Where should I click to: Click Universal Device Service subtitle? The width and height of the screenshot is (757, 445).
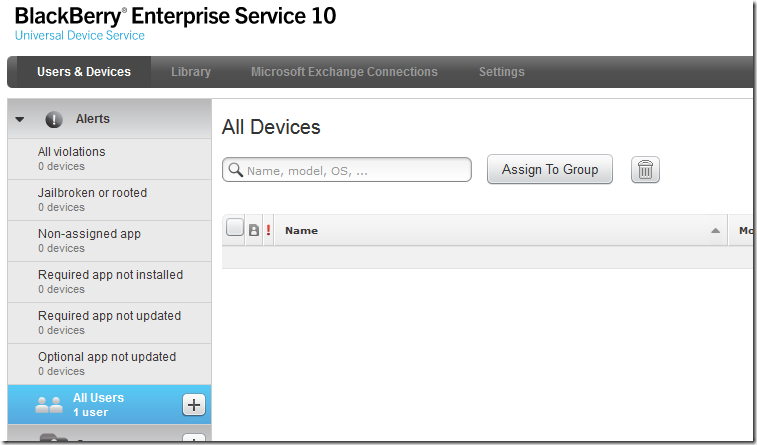(x=80, y=35)
